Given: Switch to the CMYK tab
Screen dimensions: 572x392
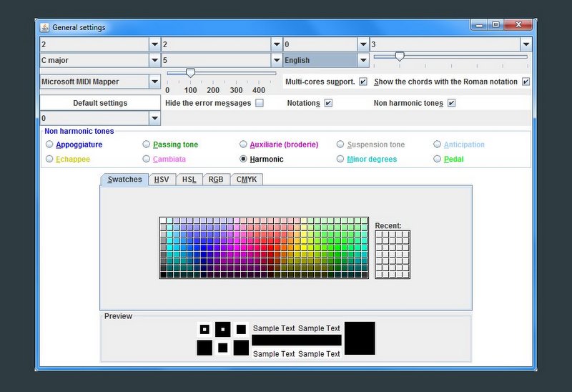Looking at the screenshot, I should coord(247,180).
